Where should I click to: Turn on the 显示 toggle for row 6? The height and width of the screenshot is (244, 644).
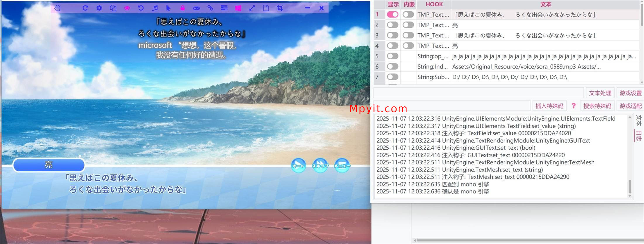click(x=392, y=66)
